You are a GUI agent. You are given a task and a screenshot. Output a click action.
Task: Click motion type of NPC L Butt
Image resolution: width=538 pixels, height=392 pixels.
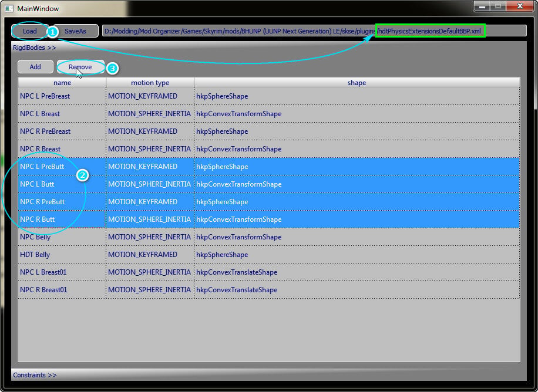(150, 184)
